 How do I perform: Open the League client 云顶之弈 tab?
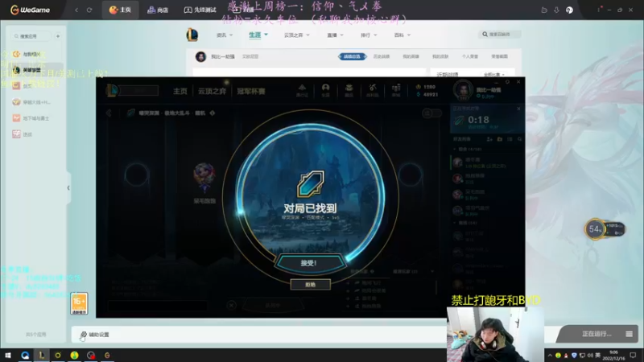pyautogui.click(x=212, y=91)
